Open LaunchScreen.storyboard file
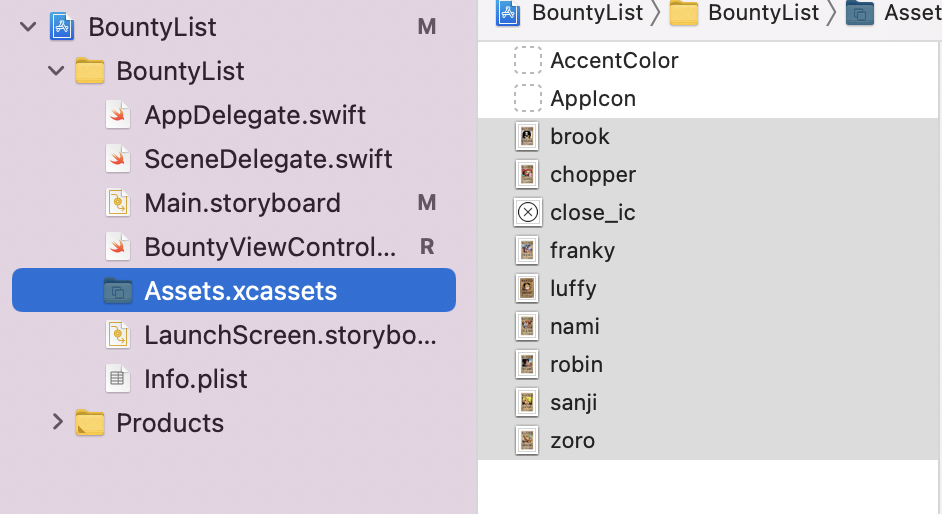Viewport: 942px width, 514px height. pos(290,335)
